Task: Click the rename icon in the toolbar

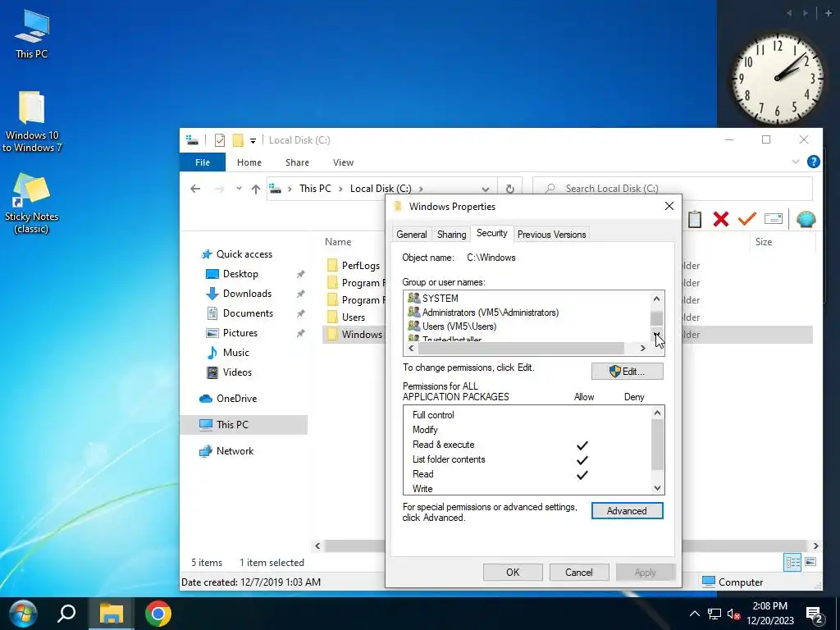Action: point(773,218)
